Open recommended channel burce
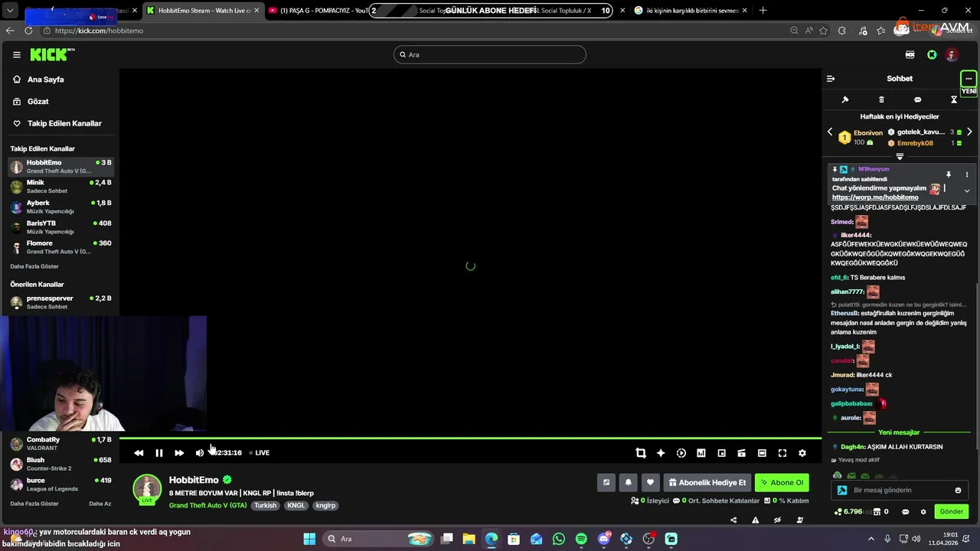Screen dimensions: 980x551 coord(61,484)
